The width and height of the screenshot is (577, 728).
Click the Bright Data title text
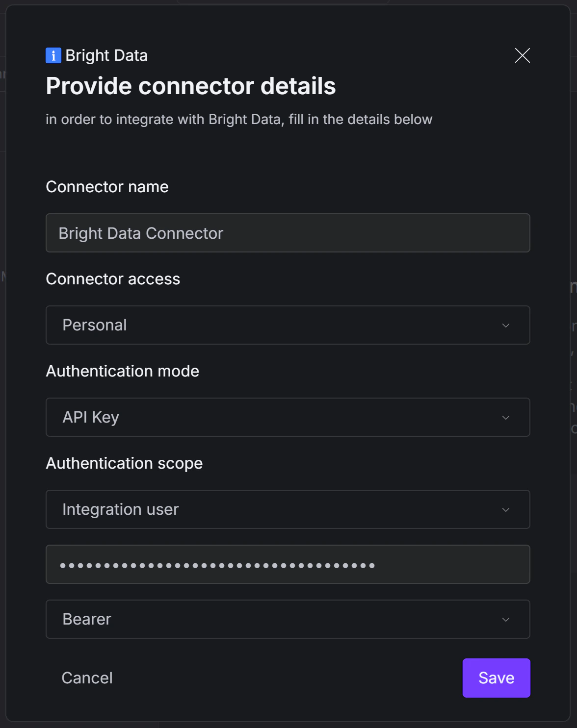[106, 55]
